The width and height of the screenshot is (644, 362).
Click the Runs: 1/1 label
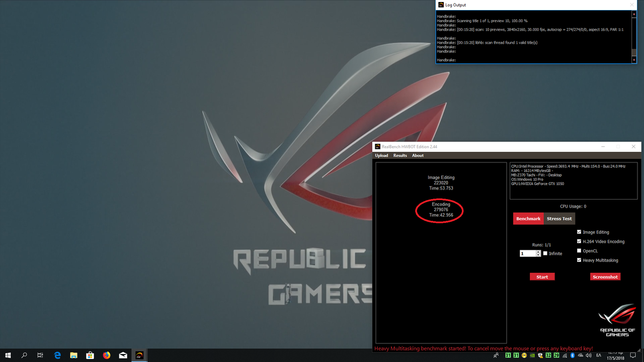point(541,245)
